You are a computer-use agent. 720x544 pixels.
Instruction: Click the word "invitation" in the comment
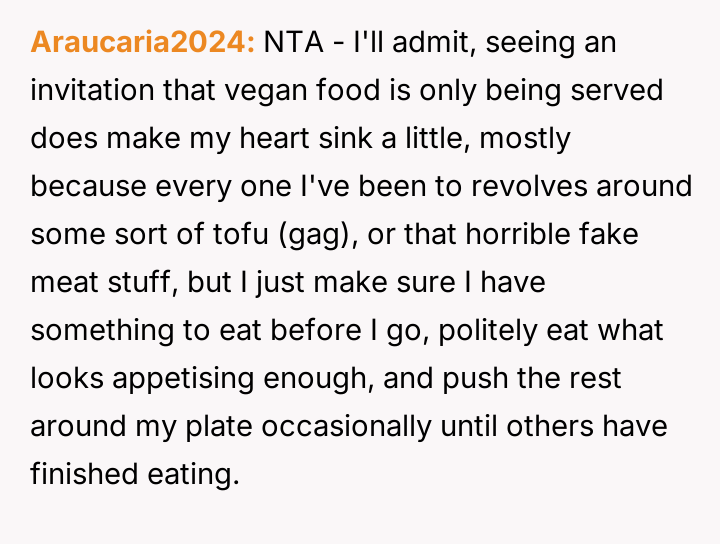tap(91, 91)
